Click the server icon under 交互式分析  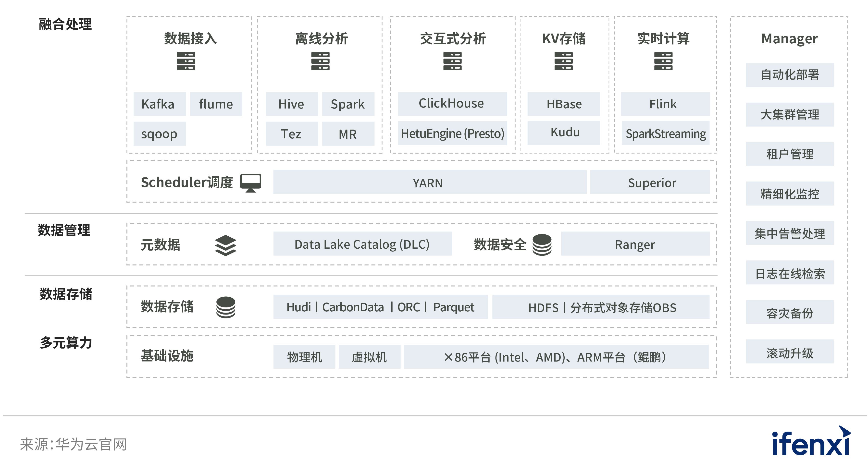[x=452, y=61]
